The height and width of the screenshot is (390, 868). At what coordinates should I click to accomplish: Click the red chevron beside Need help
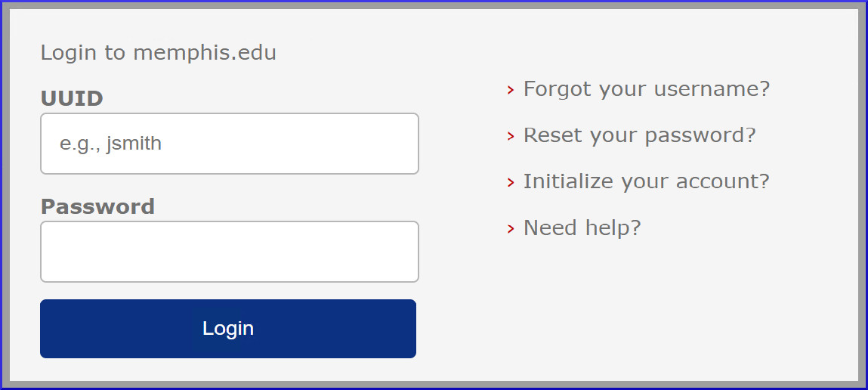coord(511,229)
